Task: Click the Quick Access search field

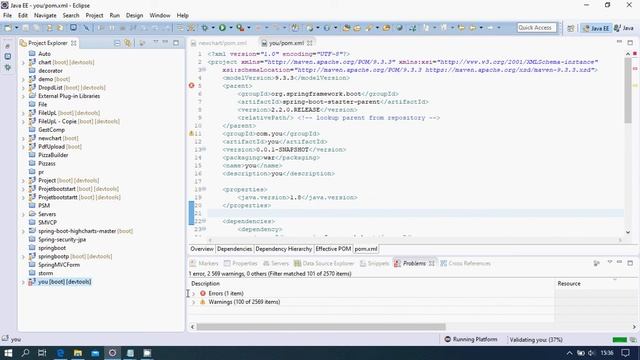Action: 536,28
